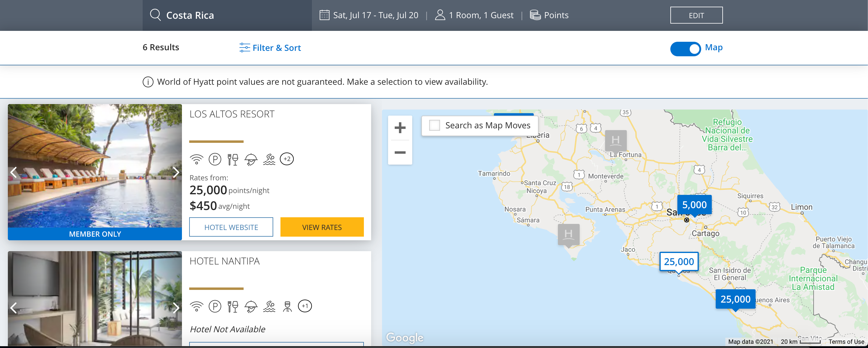Click the Sat, Jul 17 - Tue, Jul 20 dates
868x348 pixels.
(x=375, y=15)
